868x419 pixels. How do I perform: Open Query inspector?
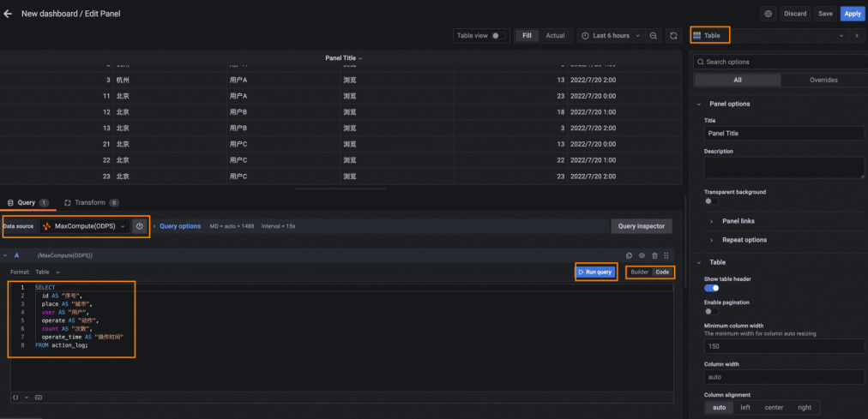pos(642,226)
